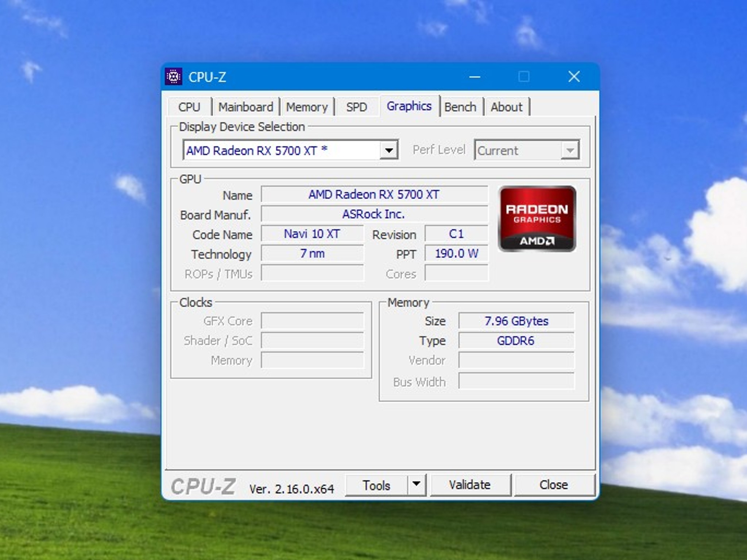Minimize the CPU-Z window
Viewport: 747px width, 560px height.
(x=475, y=77)
